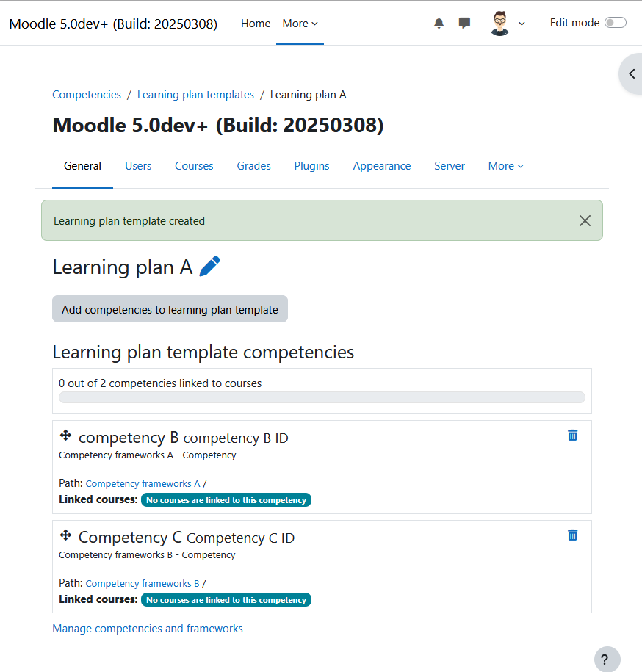
Task: Expand the More dropdown after Server tab
Action: pos(505,166)
